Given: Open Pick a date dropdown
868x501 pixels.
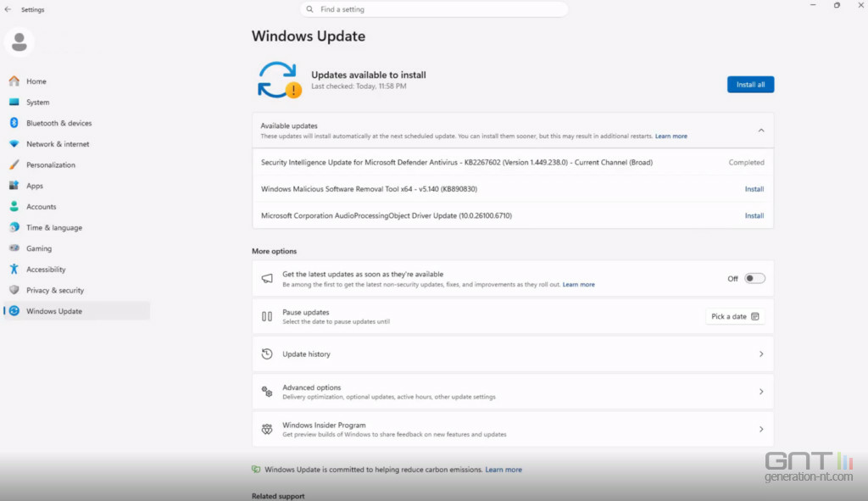Looking at the screenshot, I should point(735,316).
